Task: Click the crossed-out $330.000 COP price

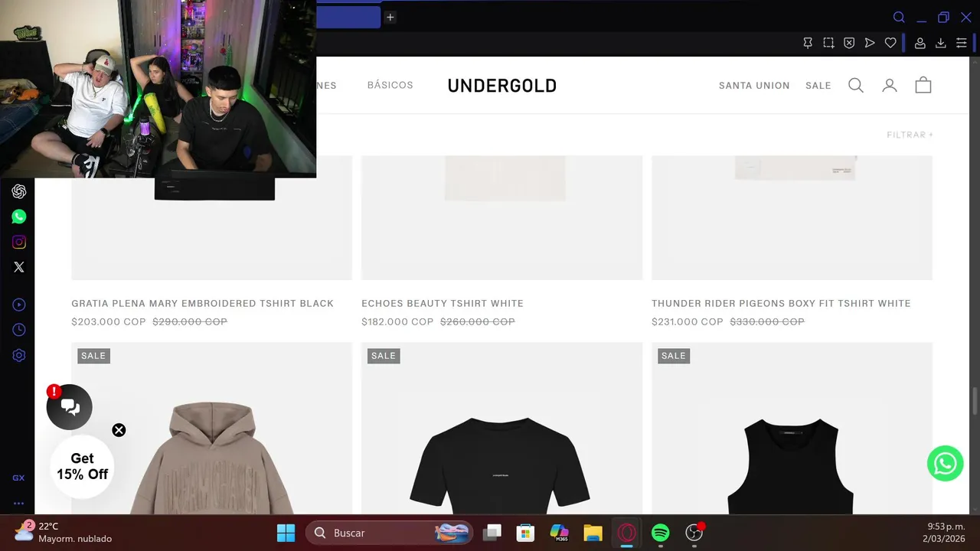Action: click(x=767, y=321)
